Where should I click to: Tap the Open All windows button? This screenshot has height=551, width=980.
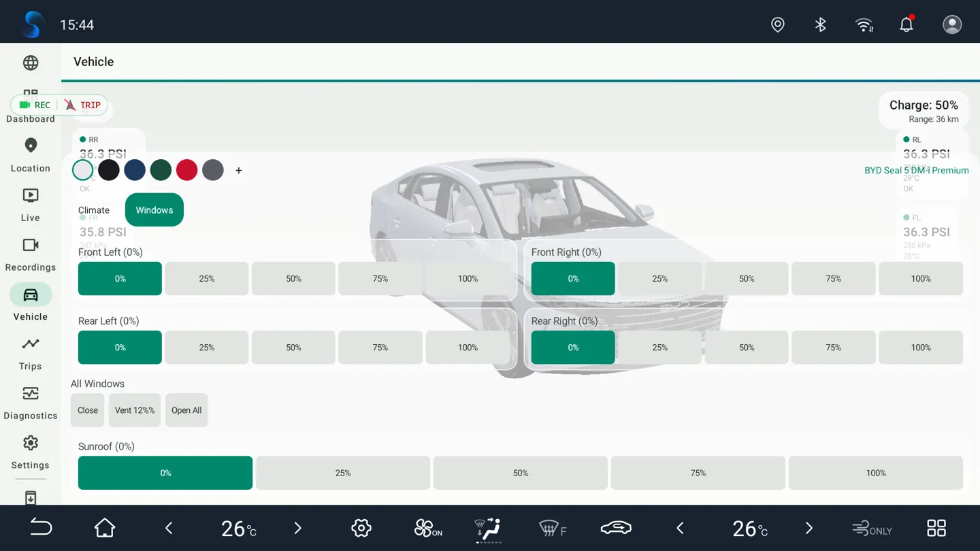186,410
